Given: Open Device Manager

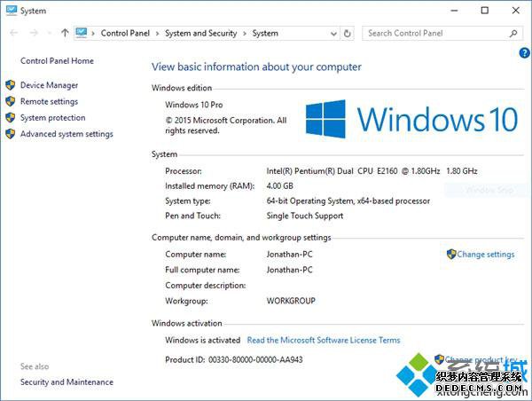Looking at the screenshot, I should [49, 85].
